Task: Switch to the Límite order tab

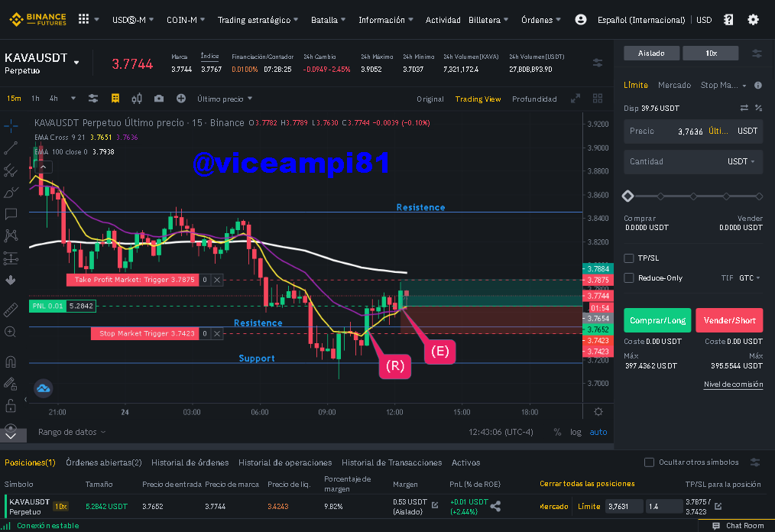Action: [636, 85]
